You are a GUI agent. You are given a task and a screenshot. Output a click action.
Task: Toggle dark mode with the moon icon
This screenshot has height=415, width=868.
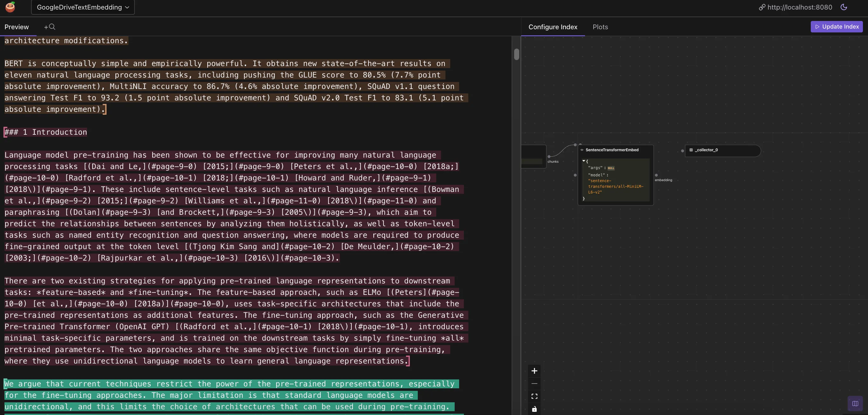(x=844, y=7)
